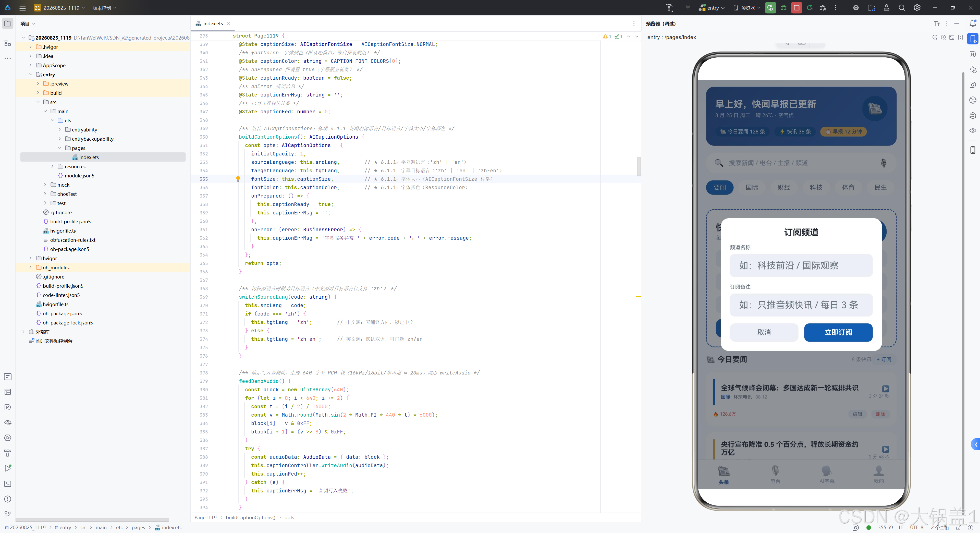Select the 国际 news category tab
Image resolution: width=980 pixels, height=533 pixels.
(x=752, y=187)
